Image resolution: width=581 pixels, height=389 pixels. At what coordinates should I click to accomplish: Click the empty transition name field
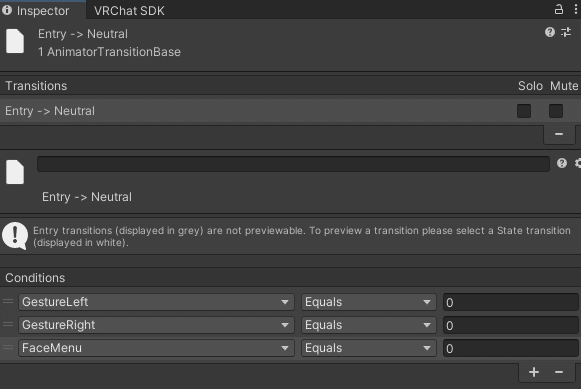(x=293, y=164)
